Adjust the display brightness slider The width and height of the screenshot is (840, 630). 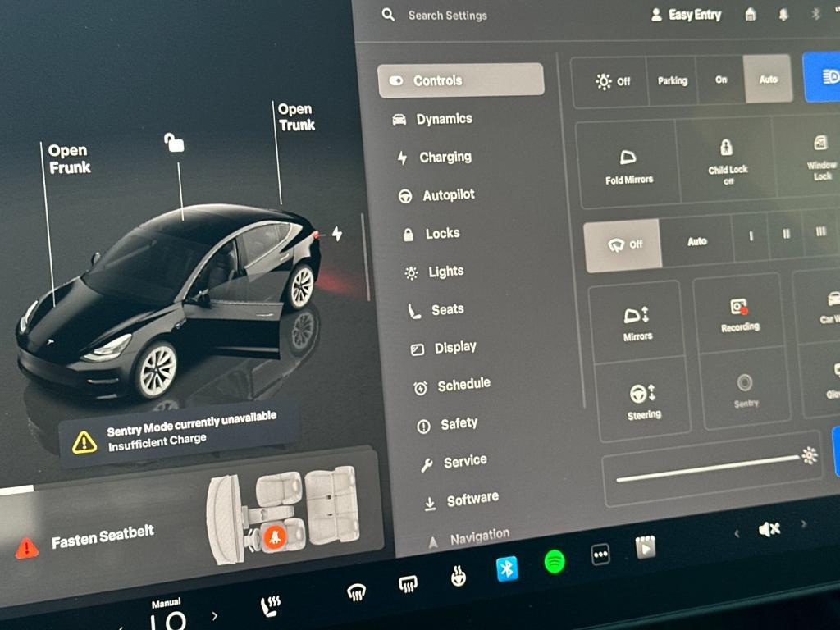point(707,468)
